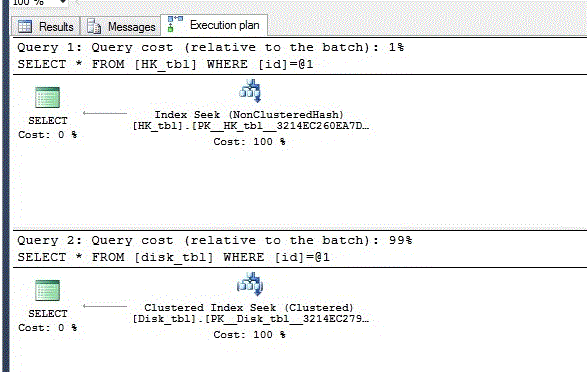Click the Clustered Index Seek Cost: 100 % label
Screen dimensions: 587x372
coord(249,335)
